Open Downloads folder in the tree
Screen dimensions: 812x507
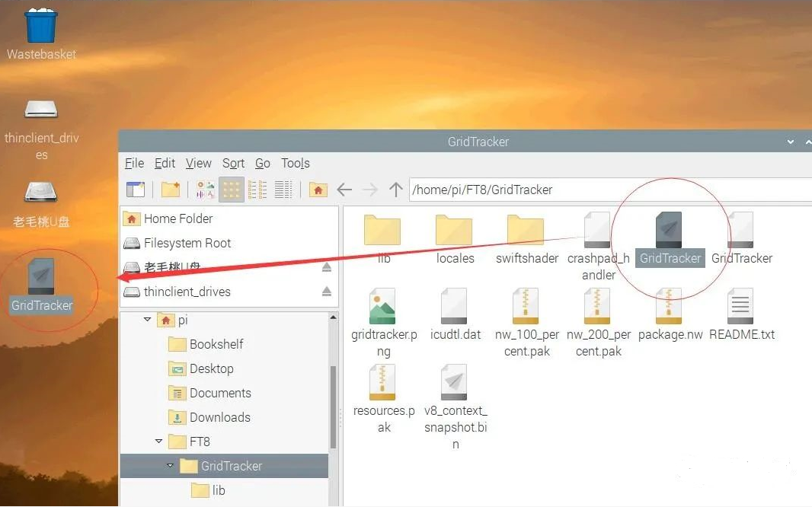tap(219, 417)
